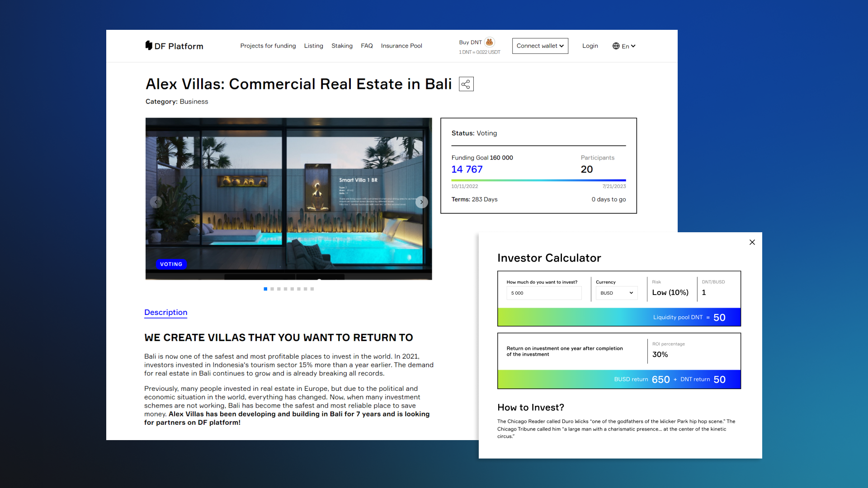Open the FAQ menu item
The height and width of the screenshot is (488, 868).
[x=367, y=46]
